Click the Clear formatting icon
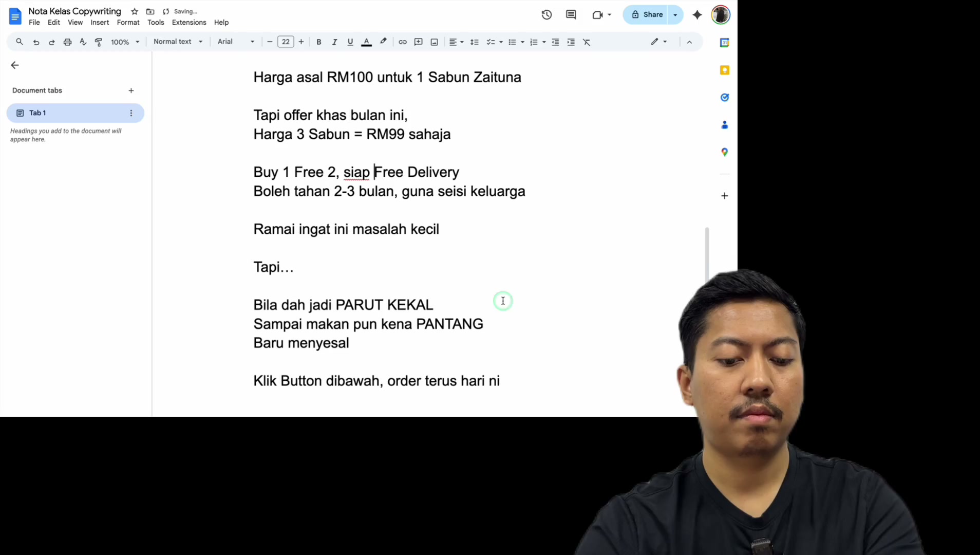Screen dimensions: 980x555 587,42
